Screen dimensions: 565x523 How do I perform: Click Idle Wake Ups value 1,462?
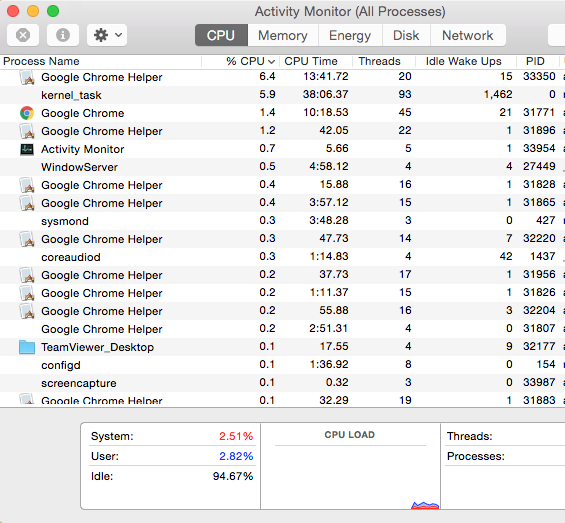tap(498, 94)
